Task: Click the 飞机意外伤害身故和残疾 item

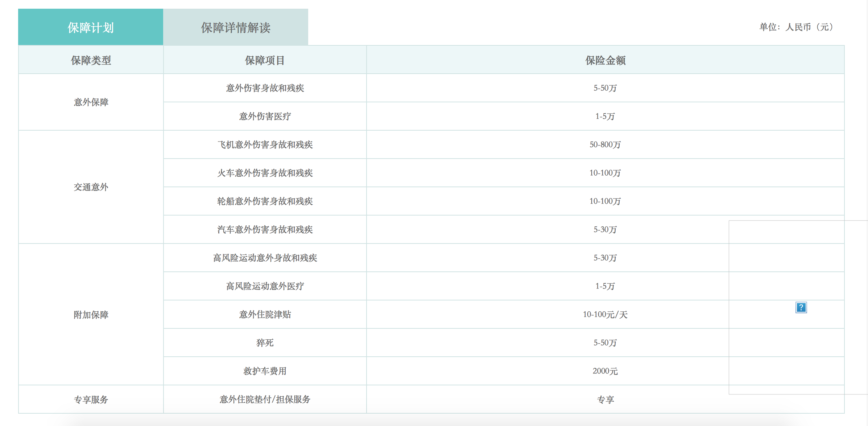Action: (265, 145)
